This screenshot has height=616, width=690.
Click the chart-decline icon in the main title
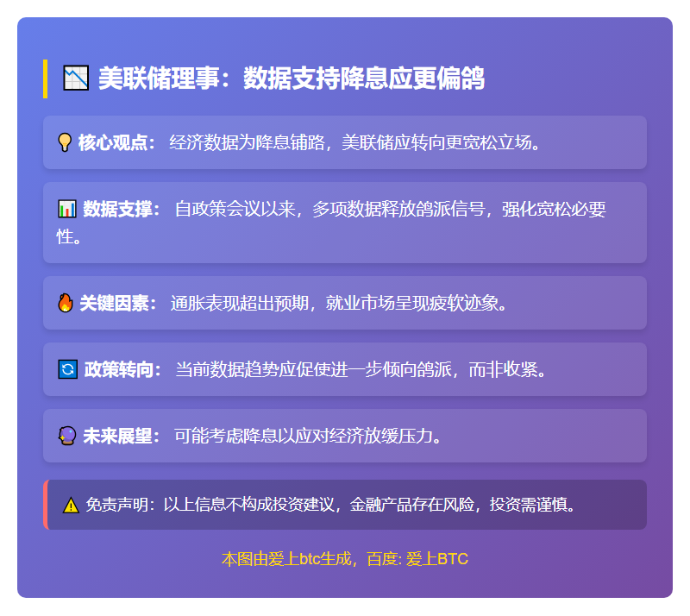click(72, 76)
